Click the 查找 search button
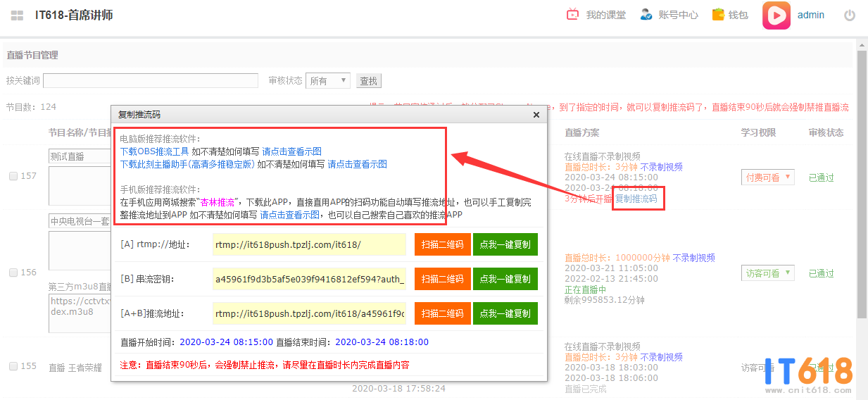This screenshot has height=400, width=868. click(x=369, y=81)
